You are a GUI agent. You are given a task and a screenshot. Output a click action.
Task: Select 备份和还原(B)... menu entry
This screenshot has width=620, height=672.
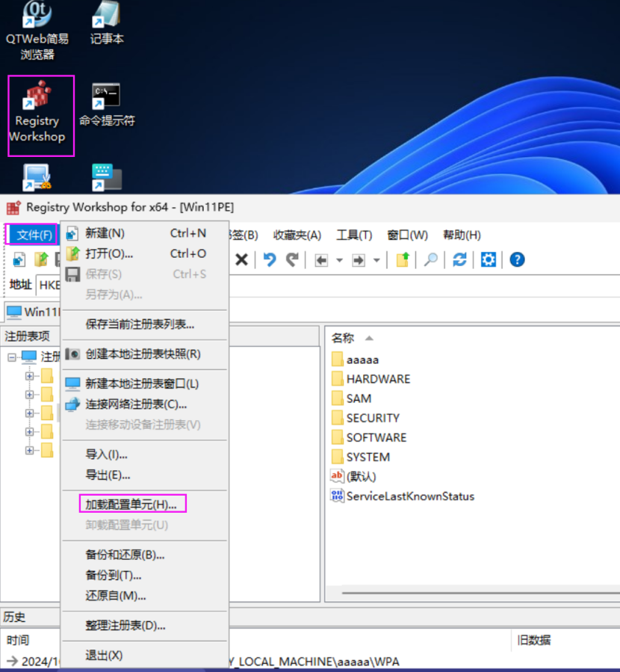145,555
